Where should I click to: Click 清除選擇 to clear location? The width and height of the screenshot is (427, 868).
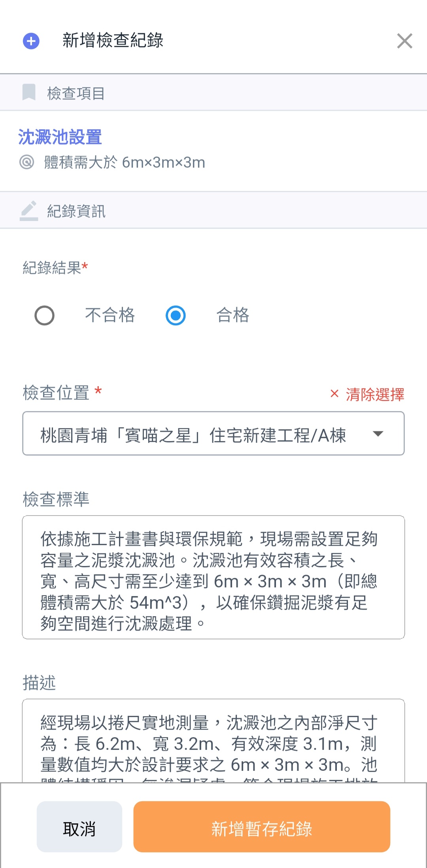tap(375, 394)
